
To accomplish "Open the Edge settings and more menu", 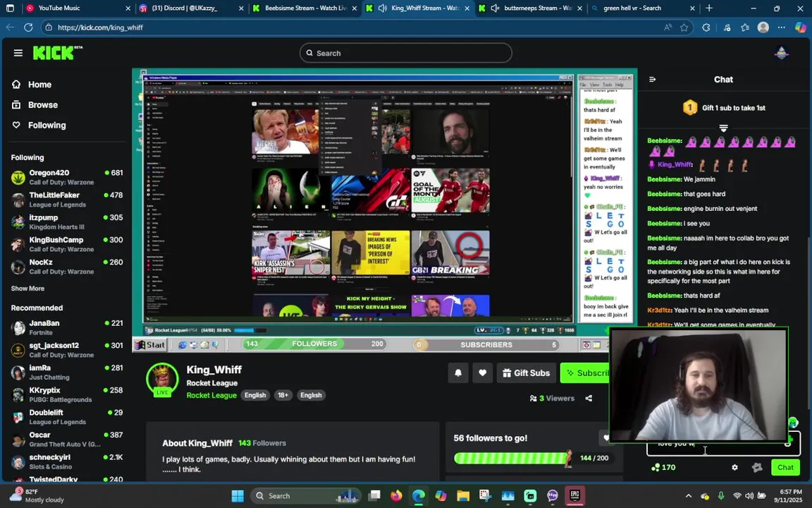I will [x=782, y=28].
